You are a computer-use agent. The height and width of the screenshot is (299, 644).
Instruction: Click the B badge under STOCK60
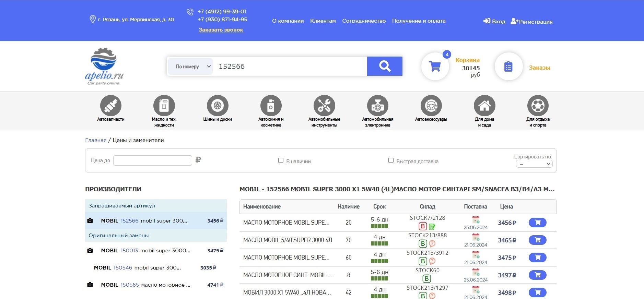coord(427,279)
